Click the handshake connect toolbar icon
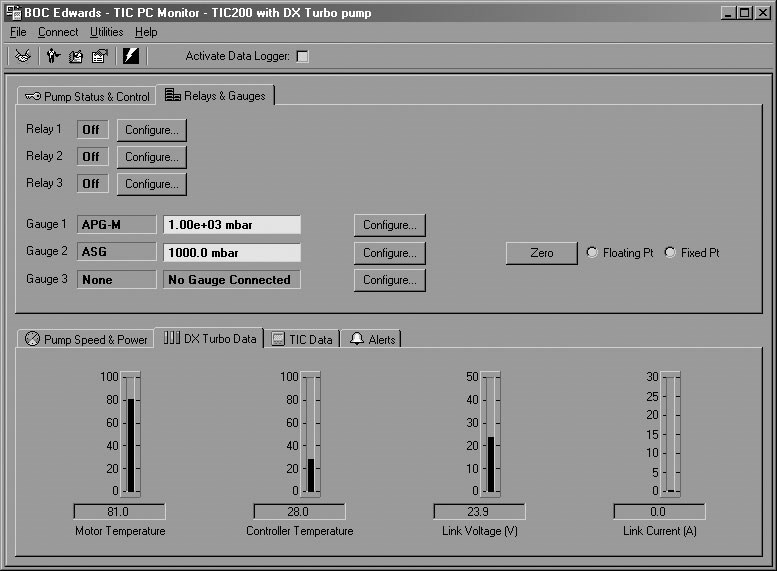This screenshot has width=777, height=571. tap(23, 56)
